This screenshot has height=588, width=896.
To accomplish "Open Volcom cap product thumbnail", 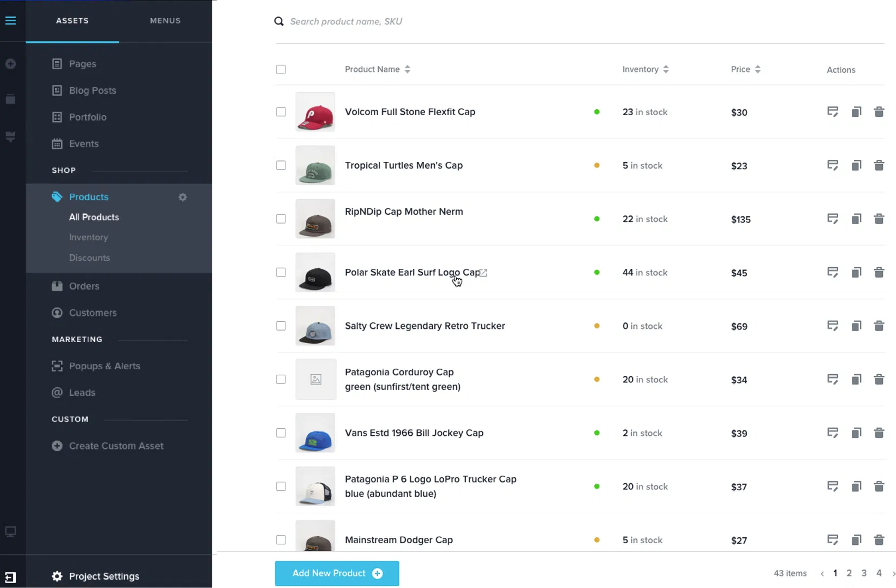I will (315, 112).
